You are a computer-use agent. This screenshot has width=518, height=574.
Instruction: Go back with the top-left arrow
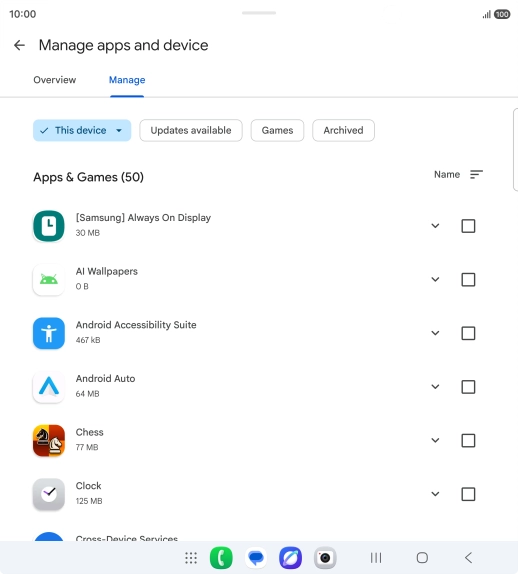pyautogui.click(x=19, y=45)
